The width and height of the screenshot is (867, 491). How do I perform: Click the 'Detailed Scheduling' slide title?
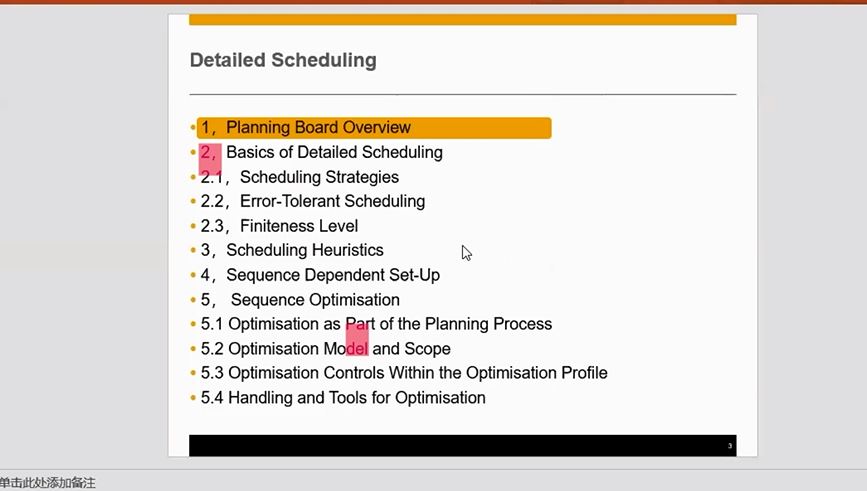coord(283,60)
